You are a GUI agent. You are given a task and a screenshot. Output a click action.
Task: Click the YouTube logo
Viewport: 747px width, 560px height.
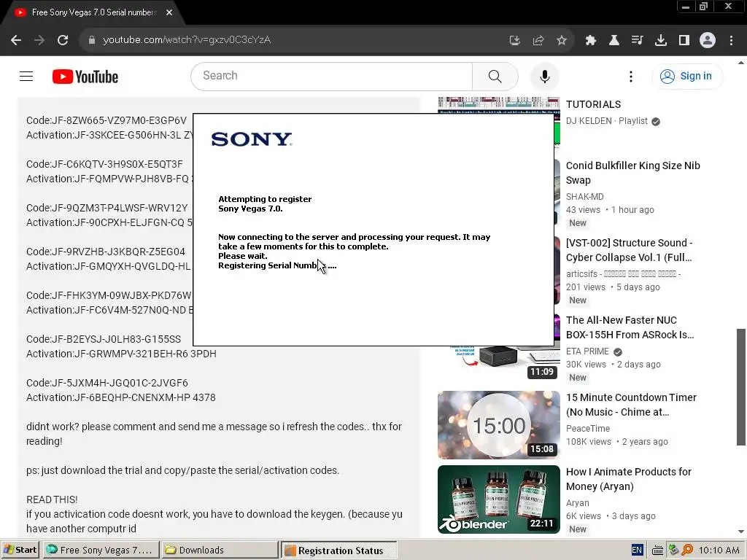[x=85, y=77]
